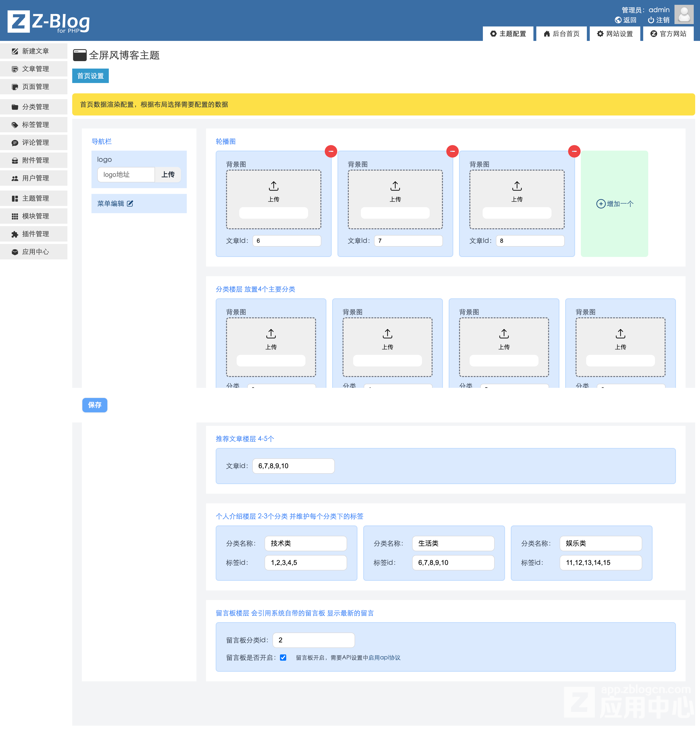
Task: Click the 注销 logout link
Action: tap(659, 20)
